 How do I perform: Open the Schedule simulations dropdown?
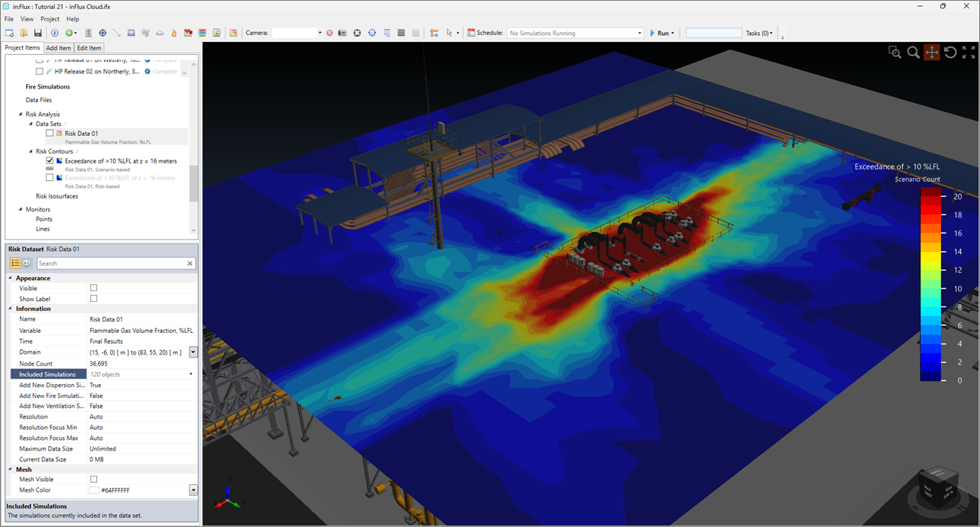[640, 33]
